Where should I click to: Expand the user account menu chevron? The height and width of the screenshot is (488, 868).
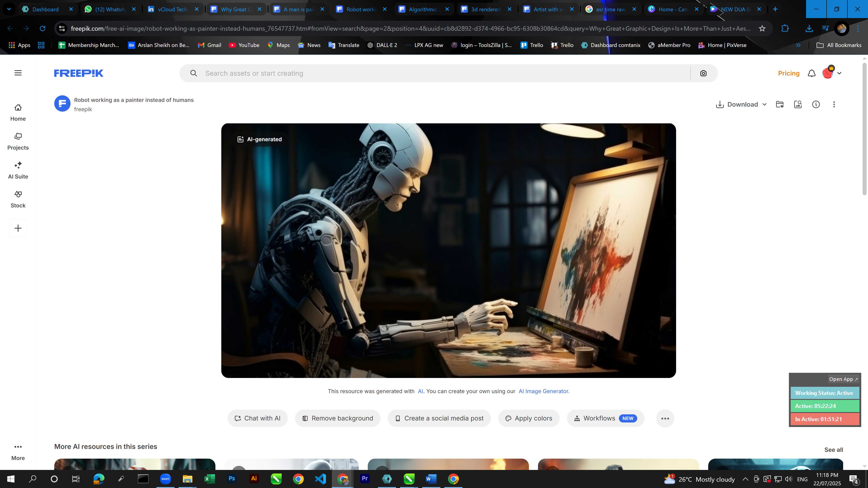tap(839, 73)
